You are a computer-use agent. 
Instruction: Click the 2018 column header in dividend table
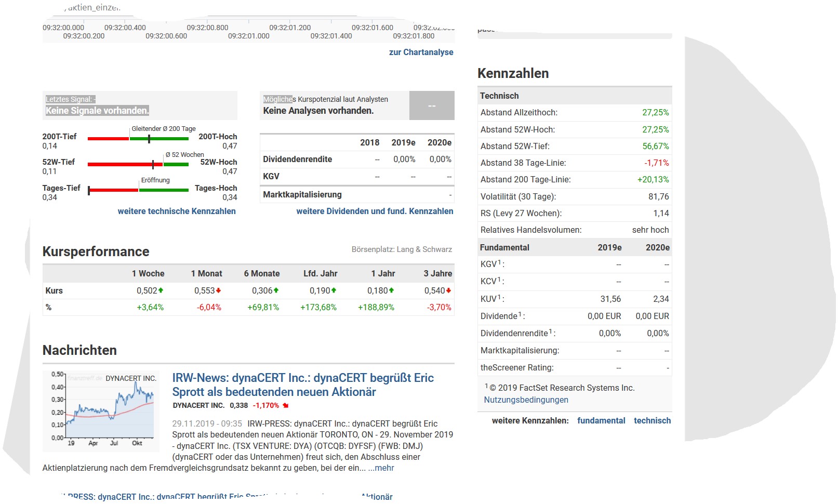pos(370,142)
